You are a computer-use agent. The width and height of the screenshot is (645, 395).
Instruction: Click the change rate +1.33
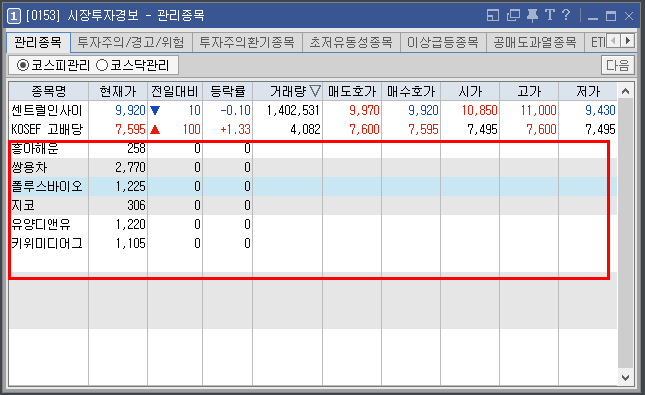236,130
